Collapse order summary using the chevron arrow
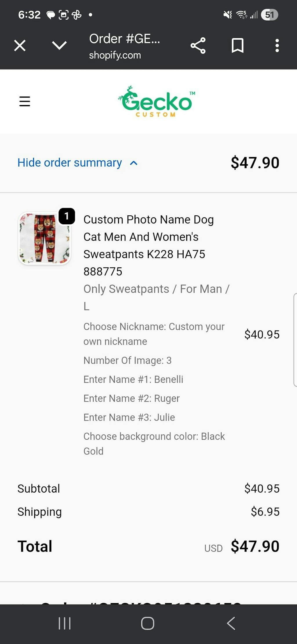 pos(134,163)
